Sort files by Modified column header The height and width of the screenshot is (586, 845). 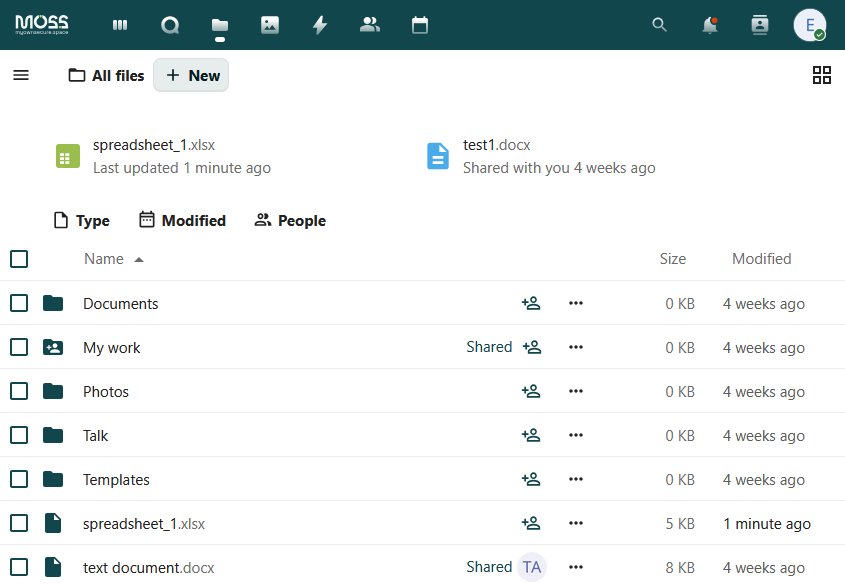pos(761,259)
